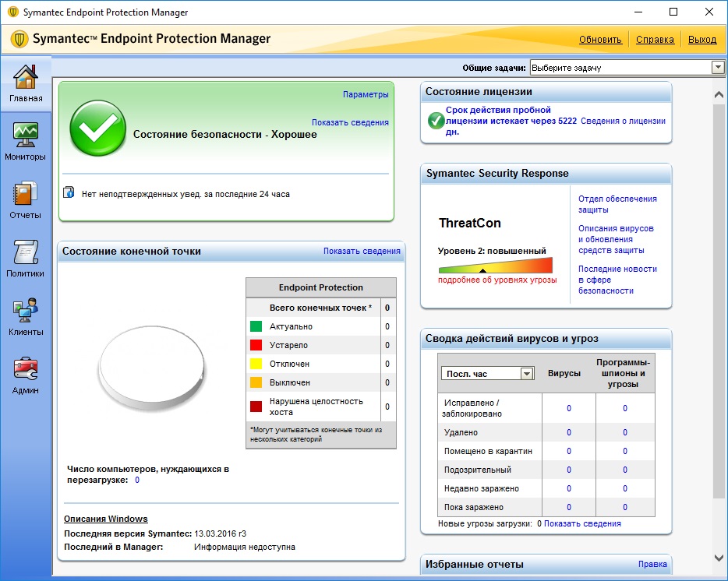Click the Выход logout link
The image size is (728, 581).
tap(702, 40)
